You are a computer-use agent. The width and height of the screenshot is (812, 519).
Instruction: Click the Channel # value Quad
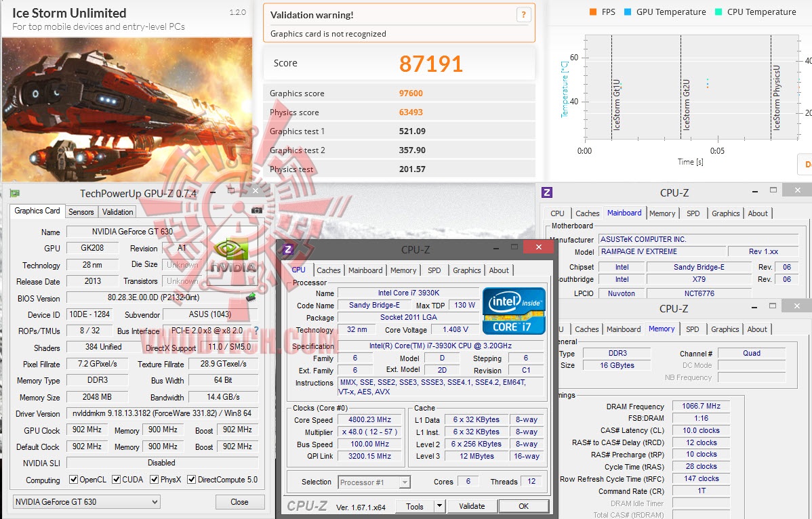point(752,353)
